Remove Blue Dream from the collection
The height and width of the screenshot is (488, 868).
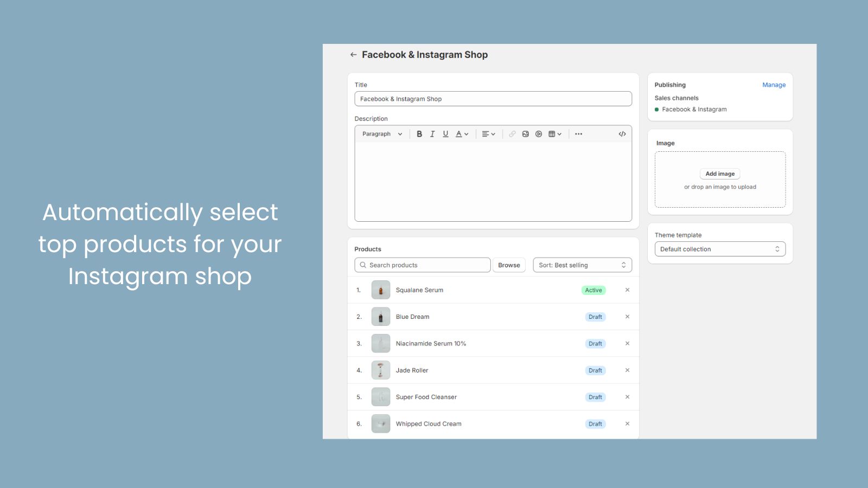pos(627,317)
